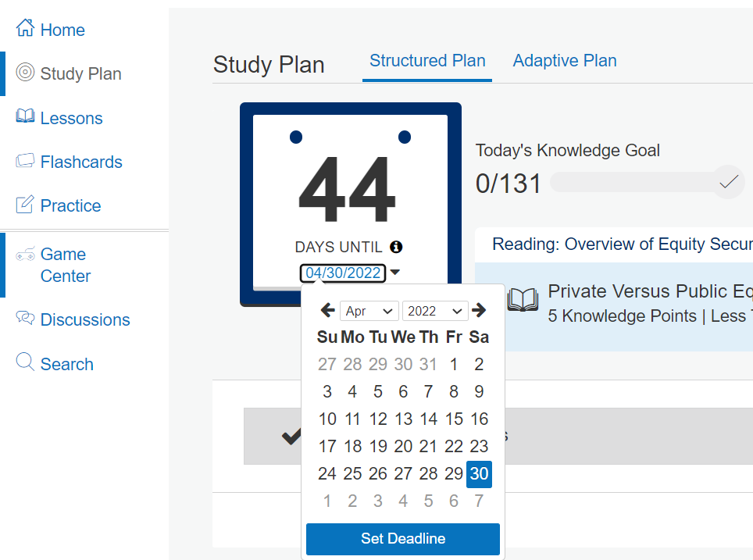Viewport: 753px width, 560px height.
Task: Open the 2022 year dropdown
Action: (x=435, y=311)
